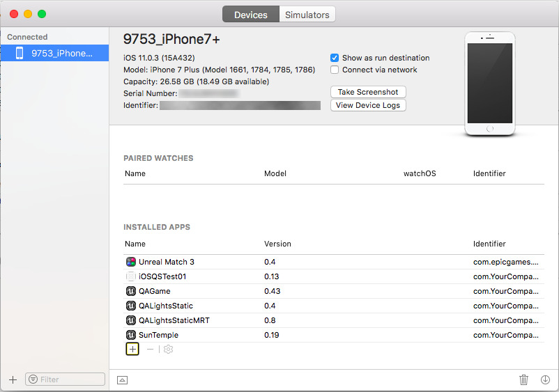Click the iOSQSTest01 app icon
Screen dimensions: 559x392
(131, 276)
